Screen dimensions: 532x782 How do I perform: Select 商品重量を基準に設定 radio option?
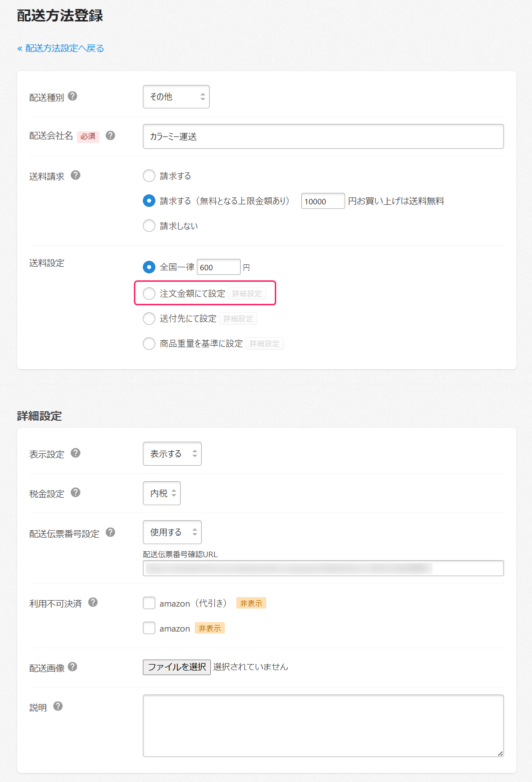(149, 343)
